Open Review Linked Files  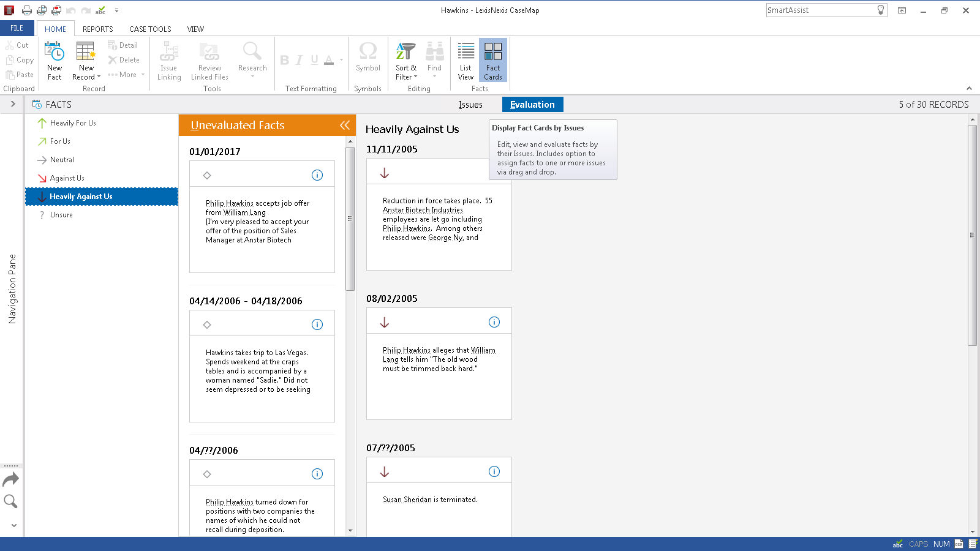tap(209, 60)
